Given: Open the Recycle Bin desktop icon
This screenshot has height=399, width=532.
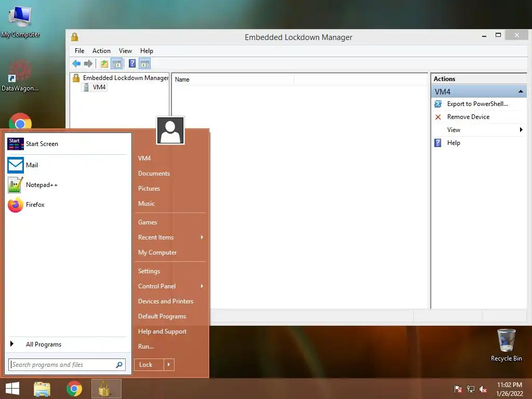Looking at the screenshot, I should point(506,345).
